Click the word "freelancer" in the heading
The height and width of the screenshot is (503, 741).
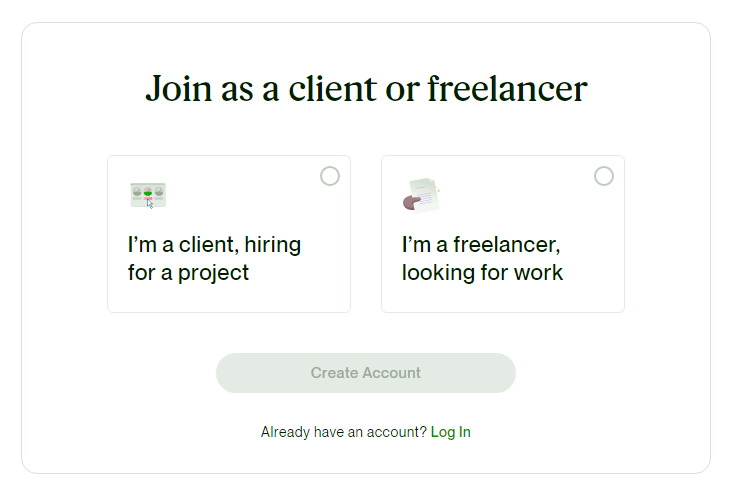[x=508, y=88]
